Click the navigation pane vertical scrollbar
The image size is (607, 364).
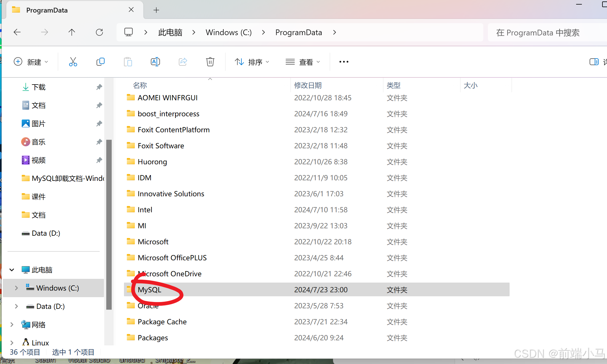click(109, 224)
